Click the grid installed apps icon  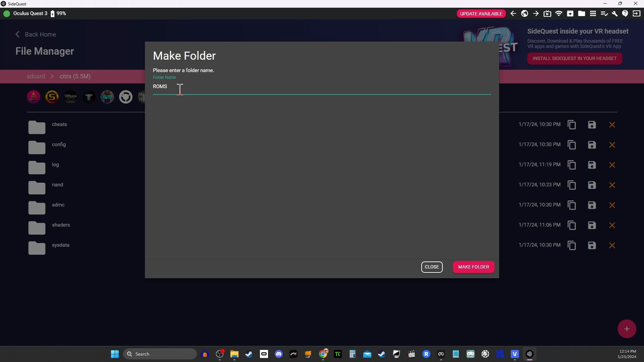(593, 14)
